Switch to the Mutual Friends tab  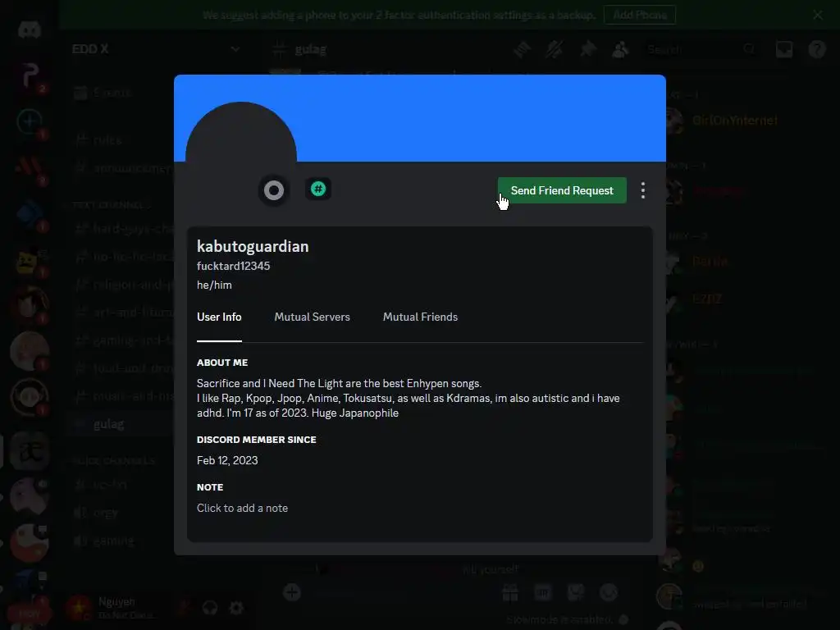420,317
